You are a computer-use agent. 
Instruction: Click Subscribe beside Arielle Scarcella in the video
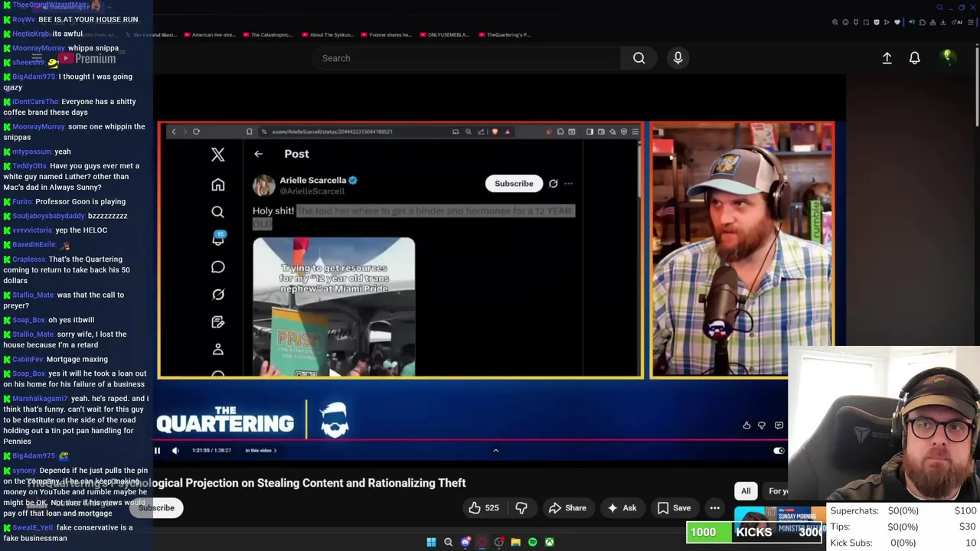tap(514, 184)
